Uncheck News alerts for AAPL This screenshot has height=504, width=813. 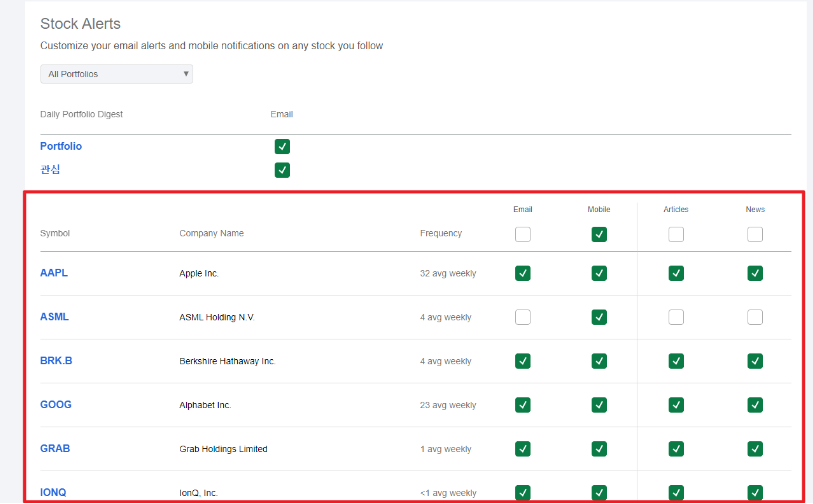click(x=755, y=273)
